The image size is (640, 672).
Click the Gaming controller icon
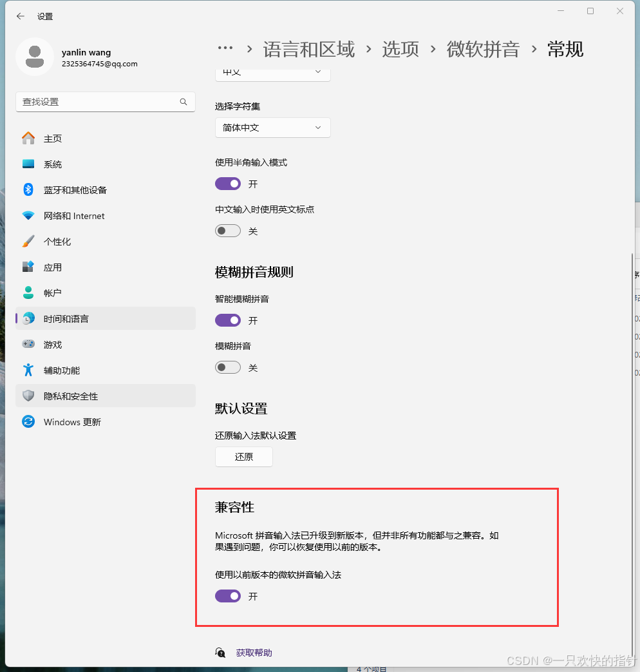[x=28, y=344]
